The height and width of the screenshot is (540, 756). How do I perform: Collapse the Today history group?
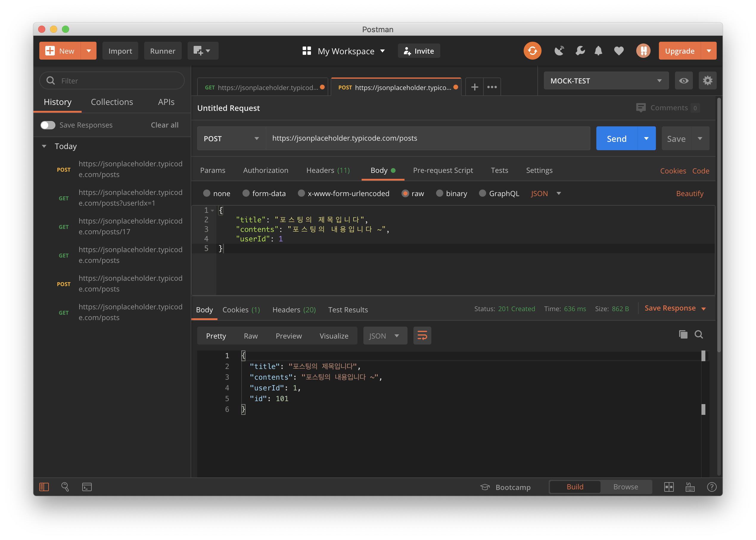pyautogui.click(x=44, y=146)
